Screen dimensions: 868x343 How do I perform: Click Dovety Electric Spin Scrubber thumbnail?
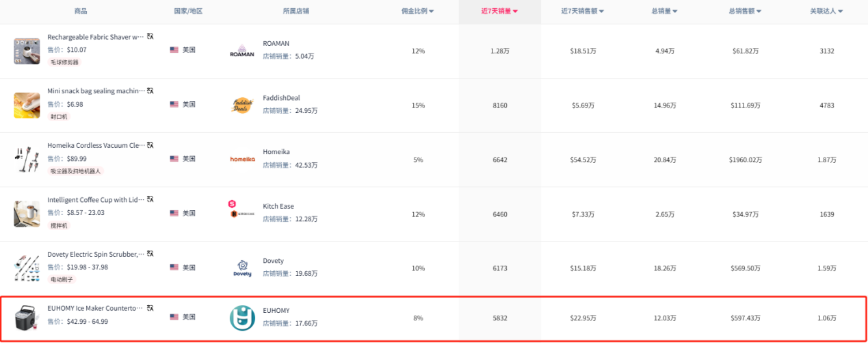[27, 268]
